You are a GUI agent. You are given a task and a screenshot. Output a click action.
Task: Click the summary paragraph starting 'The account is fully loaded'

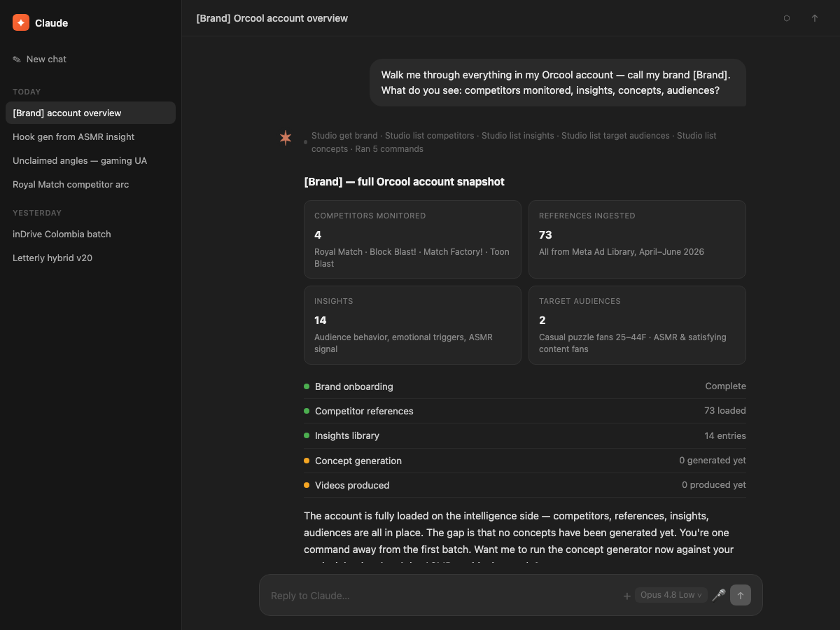click(519, 535)
